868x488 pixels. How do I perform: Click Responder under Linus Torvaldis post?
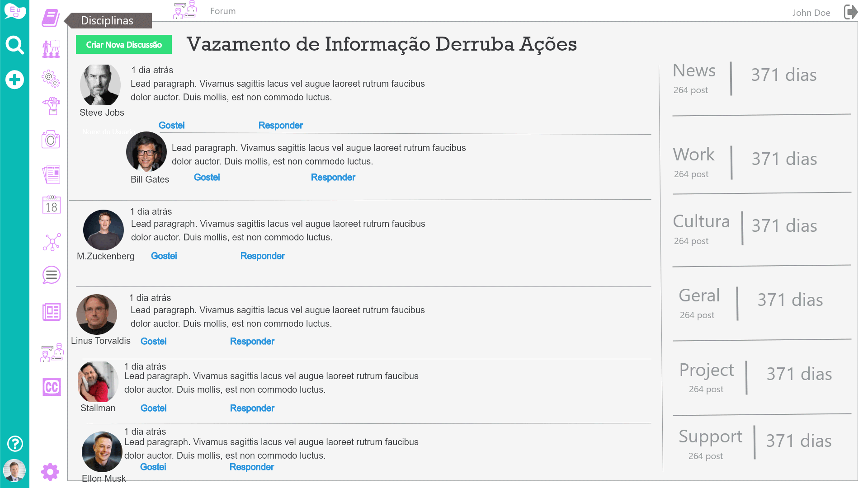(252, 341)
